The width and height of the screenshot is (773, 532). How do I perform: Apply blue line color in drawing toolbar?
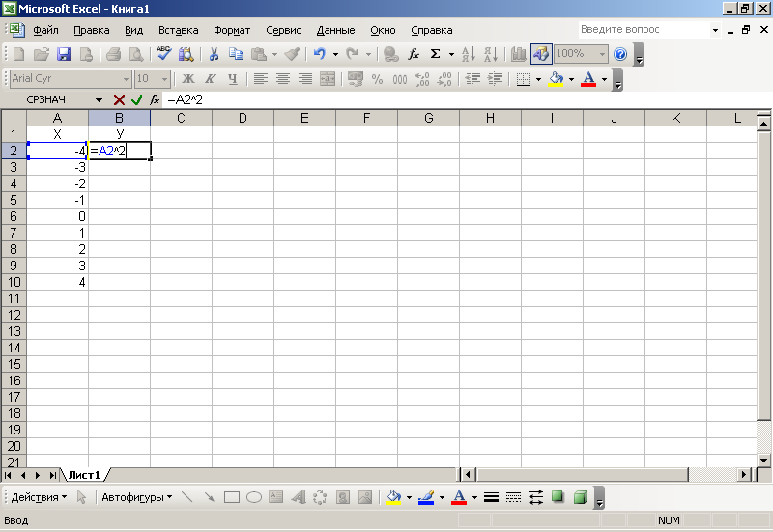point(426,497)
